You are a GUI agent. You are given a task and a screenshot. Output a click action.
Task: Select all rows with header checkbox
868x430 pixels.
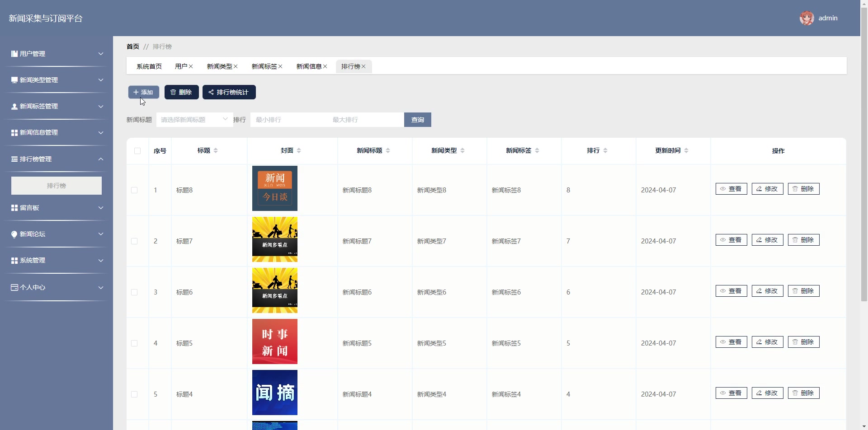tap(137, 151)
